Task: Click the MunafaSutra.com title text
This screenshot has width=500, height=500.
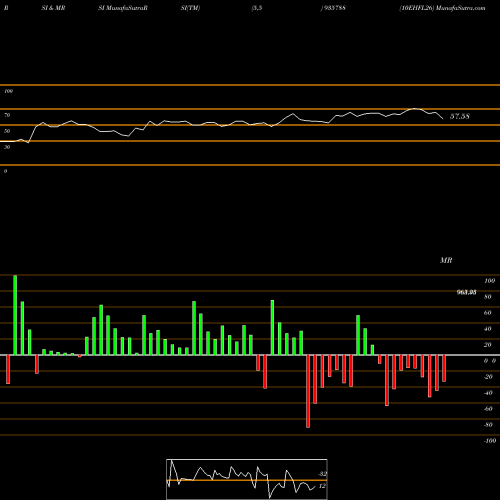Action: [461, 8]
